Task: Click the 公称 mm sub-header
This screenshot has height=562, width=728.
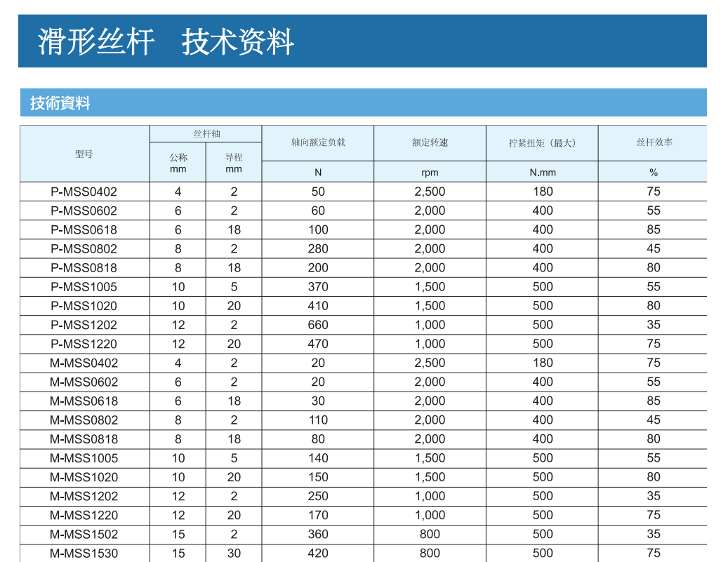Action: pyautogui.click(x=178, y=163)
